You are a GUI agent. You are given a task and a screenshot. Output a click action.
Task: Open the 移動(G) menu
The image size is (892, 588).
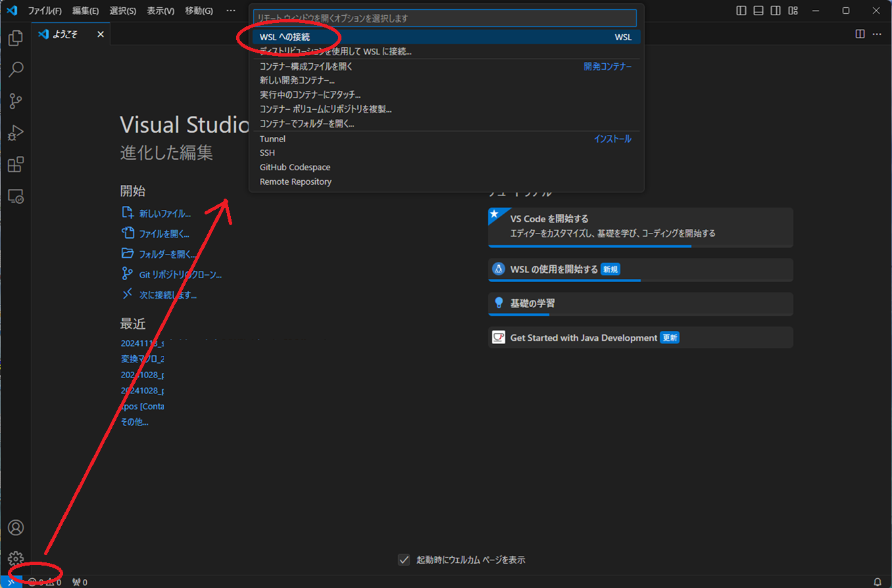(x=199, y=11)
